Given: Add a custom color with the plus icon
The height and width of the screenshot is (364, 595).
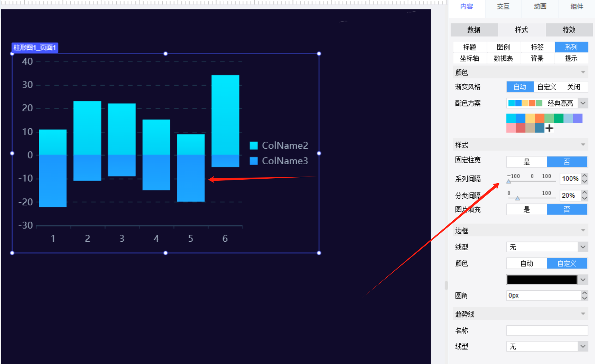Looking at the screenshot, I should point(549,128).
